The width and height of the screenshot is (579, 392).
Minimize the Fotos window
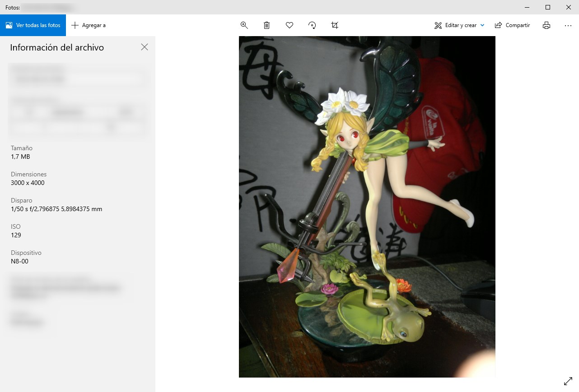(527, 7)
